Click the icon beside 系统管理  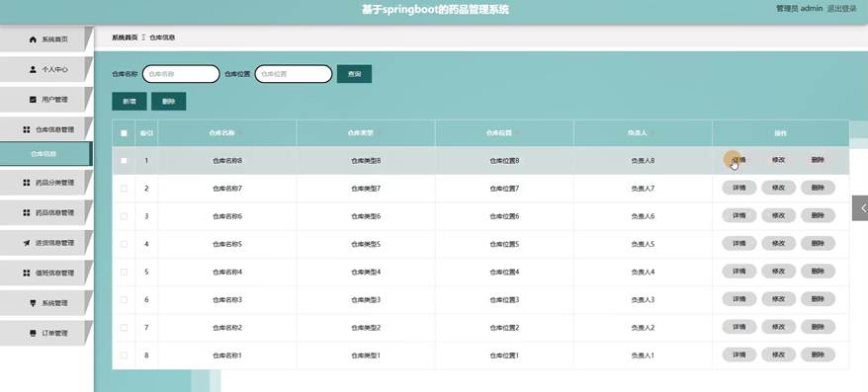33,303
